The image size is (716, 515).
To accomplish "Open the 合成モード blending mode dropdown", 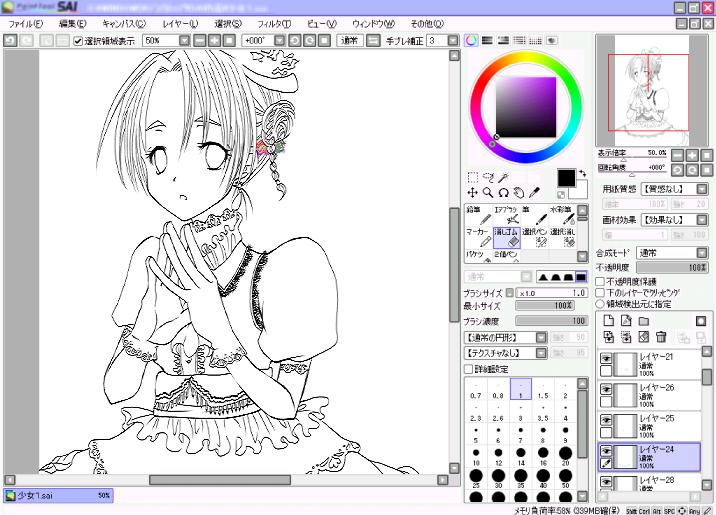I will (x=702, y=252).
